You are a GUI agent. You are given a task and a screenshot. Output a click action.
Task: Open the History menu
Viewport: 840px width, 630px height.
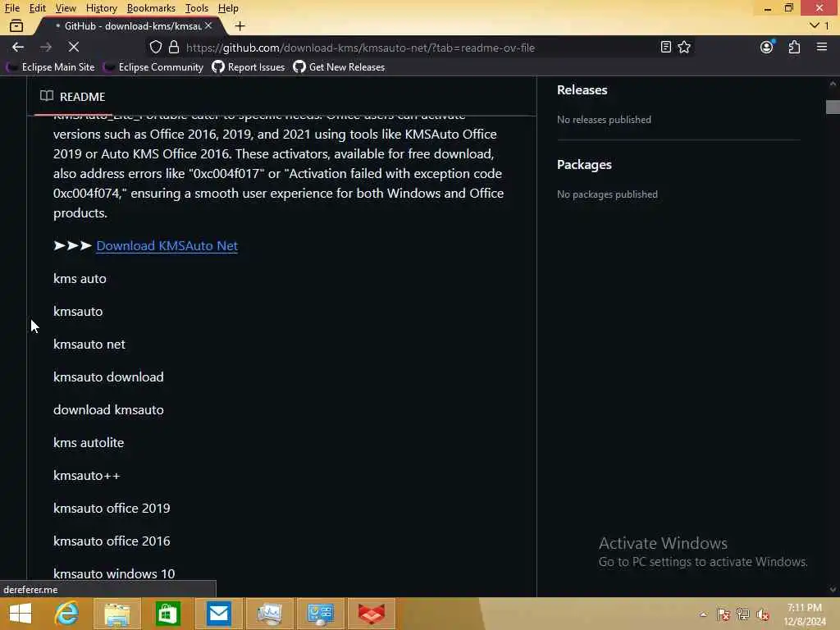[101, 8]
